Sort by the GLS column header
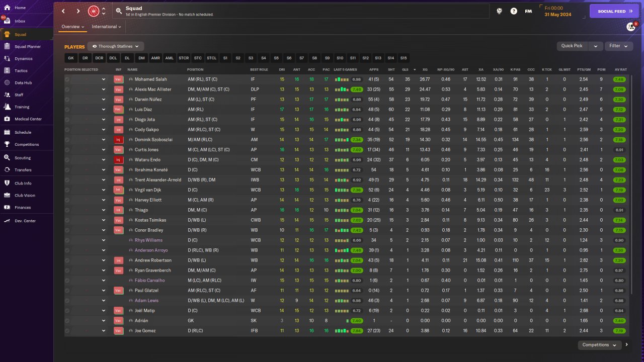The image size is (644, 362). coord(405,69)
